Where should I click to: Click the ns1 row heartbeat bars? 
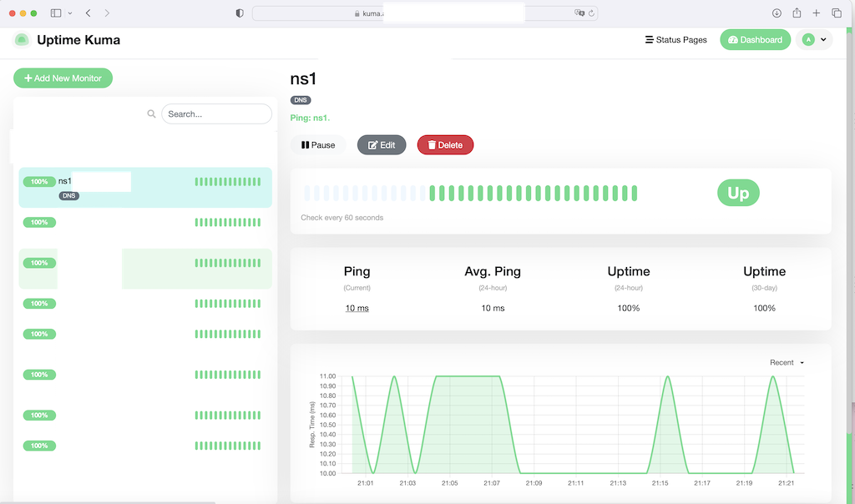coord(228,181)
